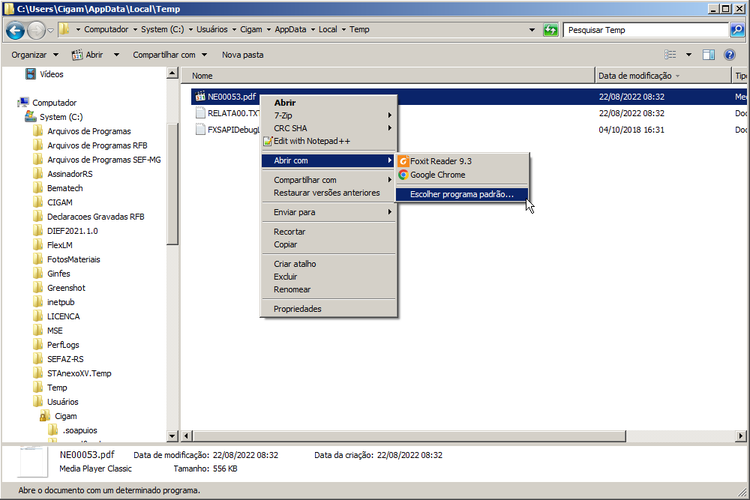Click the Pesquisar Temp search field
The width and height of the screenshot is (750, 500).
click(646, 30)
